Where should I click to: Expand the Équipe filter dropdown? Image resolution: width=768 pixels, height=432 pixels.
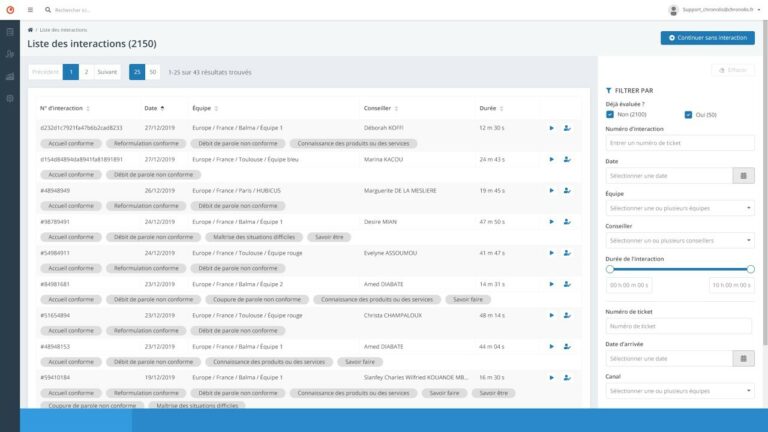click(x=680, y=208)
